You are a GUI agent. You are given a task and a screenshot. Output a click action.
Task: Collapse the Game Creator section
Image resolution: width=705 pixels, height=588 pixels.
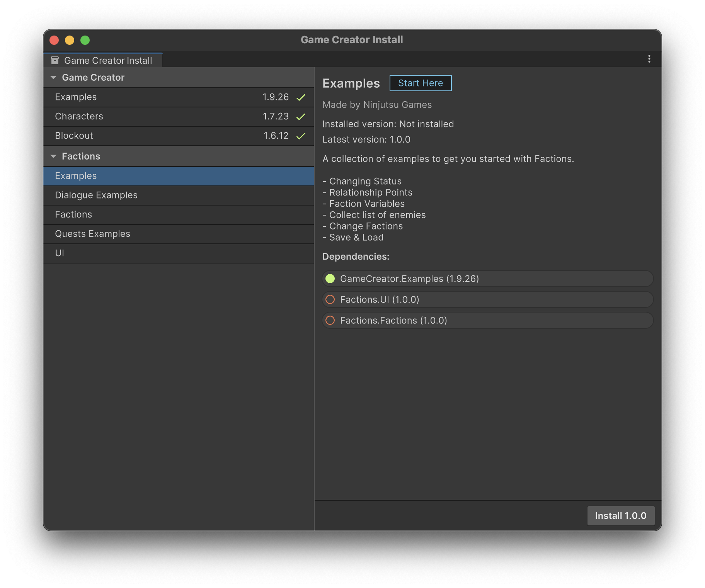[x=53, y=78]
